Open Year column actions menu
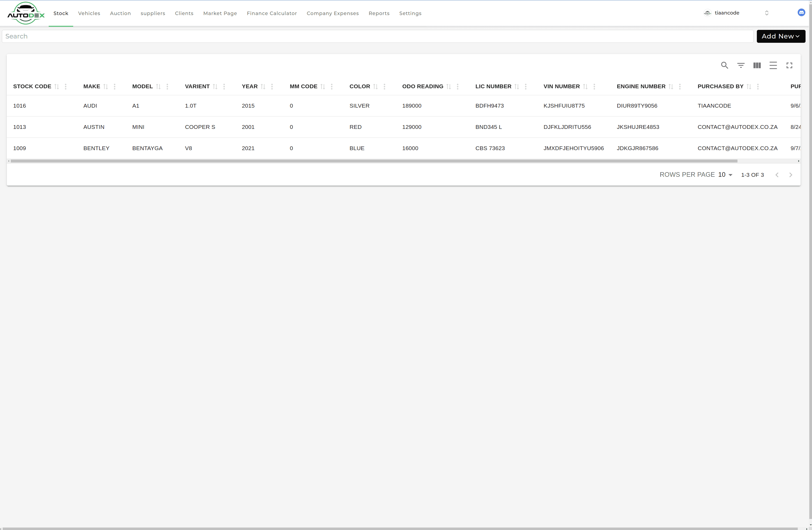This screenshot has width=812, height=530. (272, 87)
